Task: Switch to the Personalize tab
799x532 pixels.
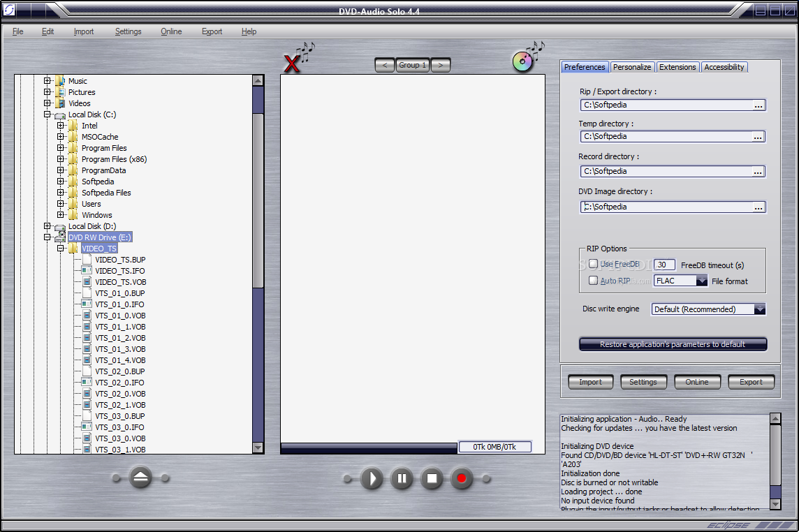Action: click(632, 67)
